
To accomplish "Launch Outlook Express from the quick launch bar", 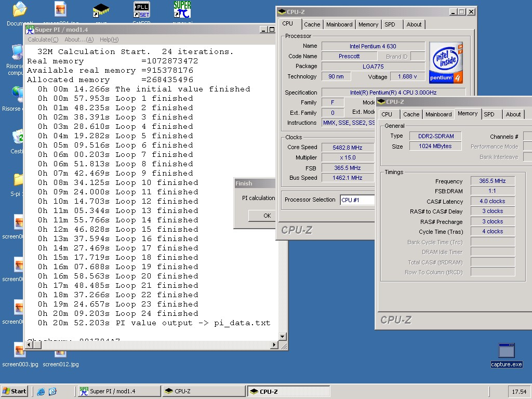I will tap(52, 392).
